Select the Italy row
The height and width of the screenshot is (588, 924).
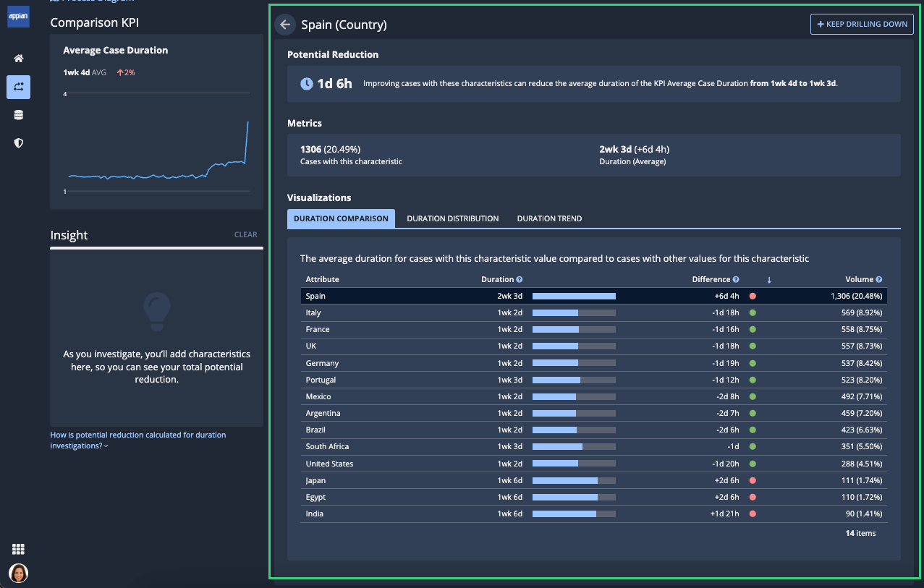coord(594,312)
